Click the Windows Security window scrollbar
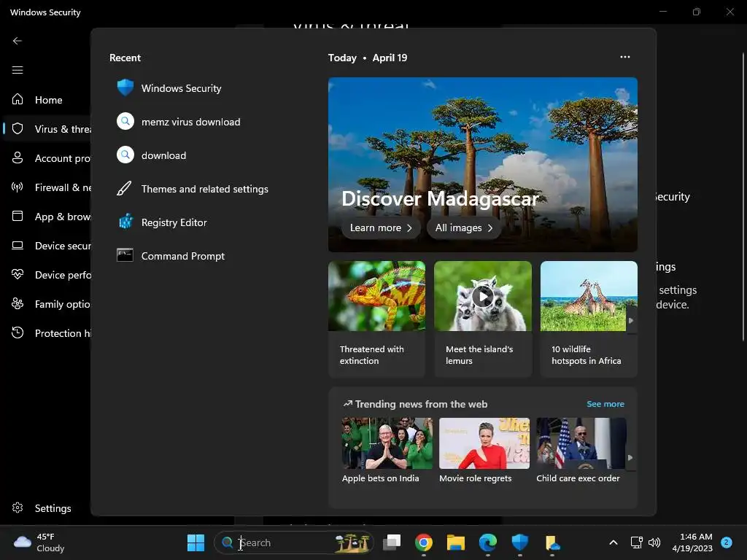 pyautogui.click(x=743, y=197)
